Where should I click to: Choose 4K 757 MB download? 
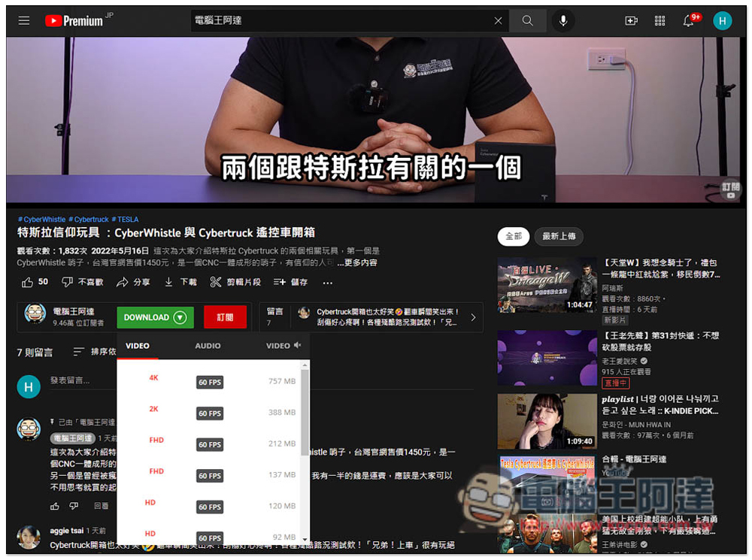point(210,380)
